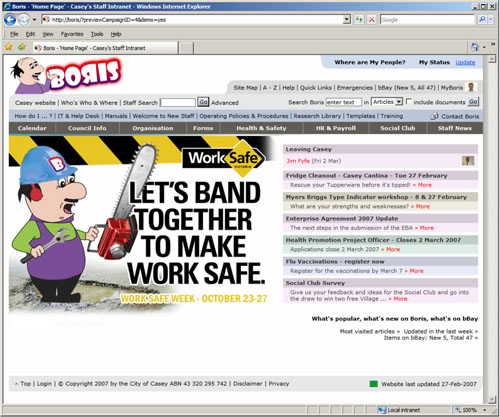The height and width of the screenshot is (417, 500).
Task: Open the Health & Safety navigation tab
Action: click(261, 128)
